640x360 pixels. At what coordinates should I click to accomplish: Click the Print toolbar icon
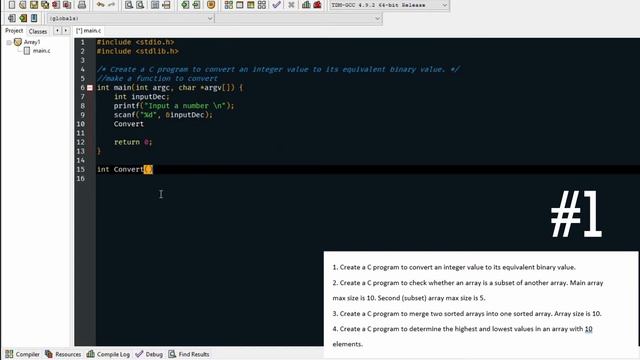click(x=82, y=5)
